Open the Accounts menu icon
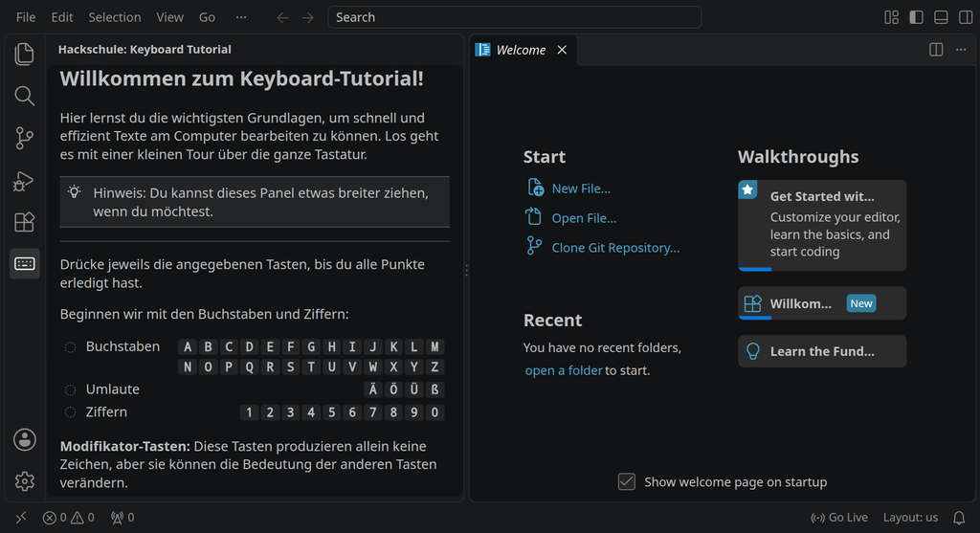 (x=24, y=440)
